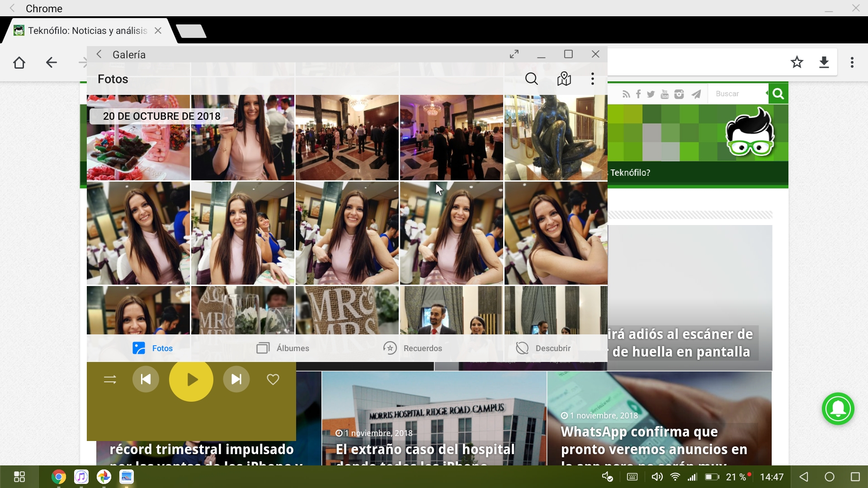Click the volume icon in system tray

657,477
